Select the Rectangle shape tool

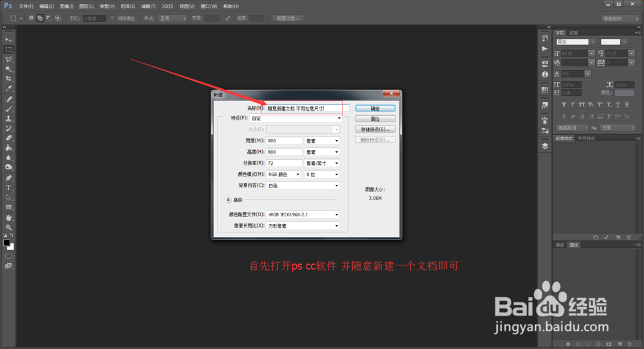[x=8, y=207]
